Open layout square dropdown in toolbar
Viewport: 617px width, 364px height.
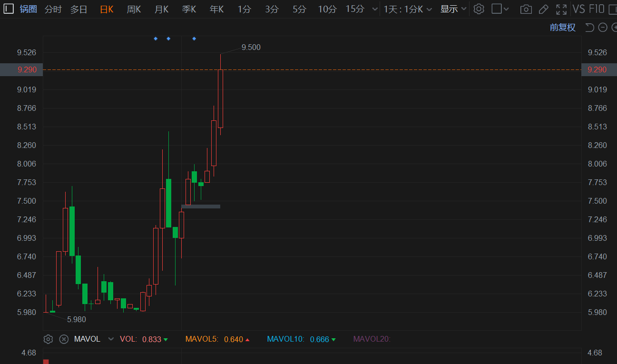pos(500,9)
